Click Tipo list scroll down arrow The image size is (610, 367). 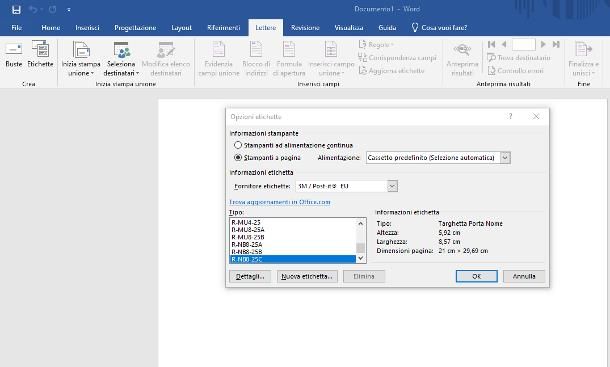pyautogui.click(x=361, y=258)
